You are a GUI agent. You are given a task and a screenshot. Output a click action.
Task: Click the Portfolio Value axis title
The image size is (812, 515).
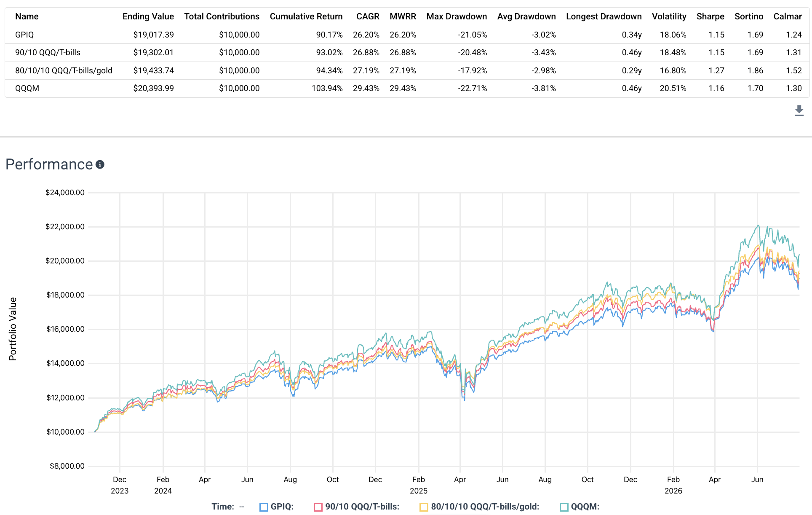click(13, 329)
